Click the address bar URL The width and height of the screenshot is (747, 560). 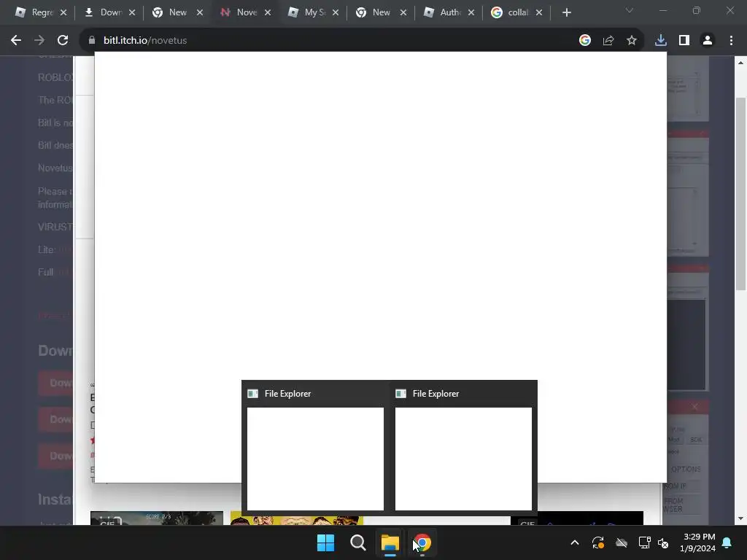145,41
